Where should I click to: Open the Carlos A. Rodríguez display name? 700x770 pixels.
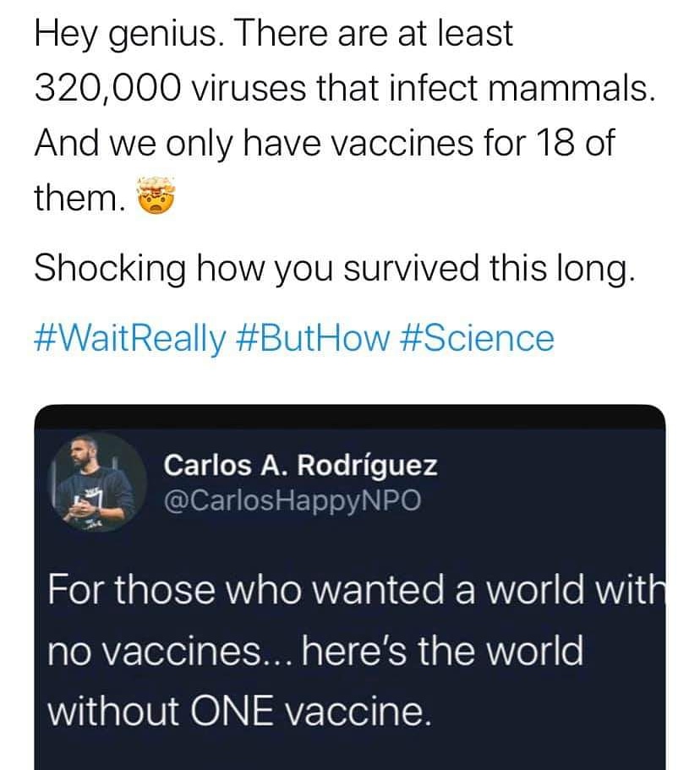point(300,465)
